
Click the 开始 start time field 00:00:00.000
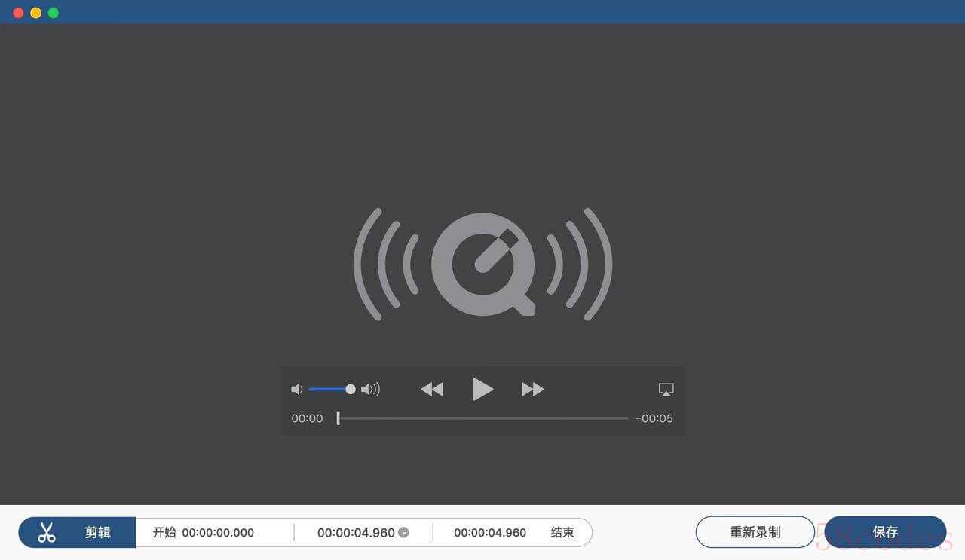coord(218,532)
